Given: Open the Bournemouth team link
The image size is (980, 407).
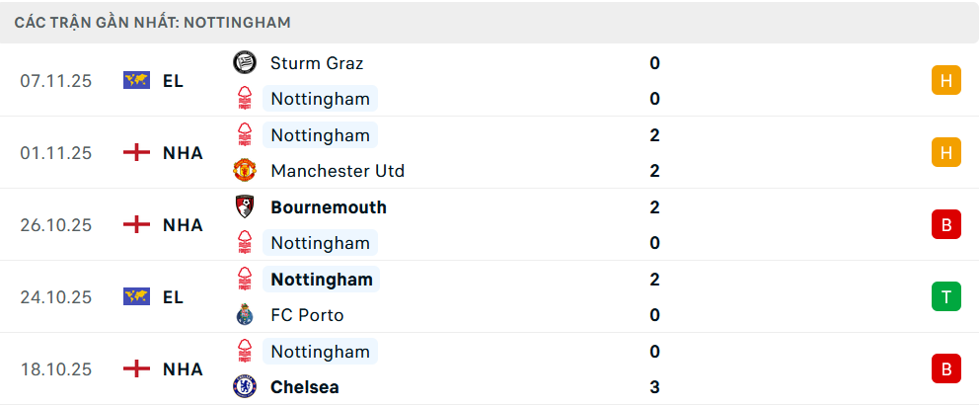Looking at the screenshot, I should click(329, 207).
